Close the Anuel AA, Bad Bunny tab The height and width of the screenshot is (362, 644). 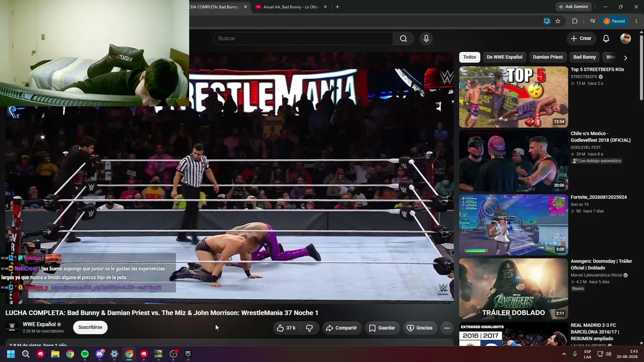click(325, 7)
